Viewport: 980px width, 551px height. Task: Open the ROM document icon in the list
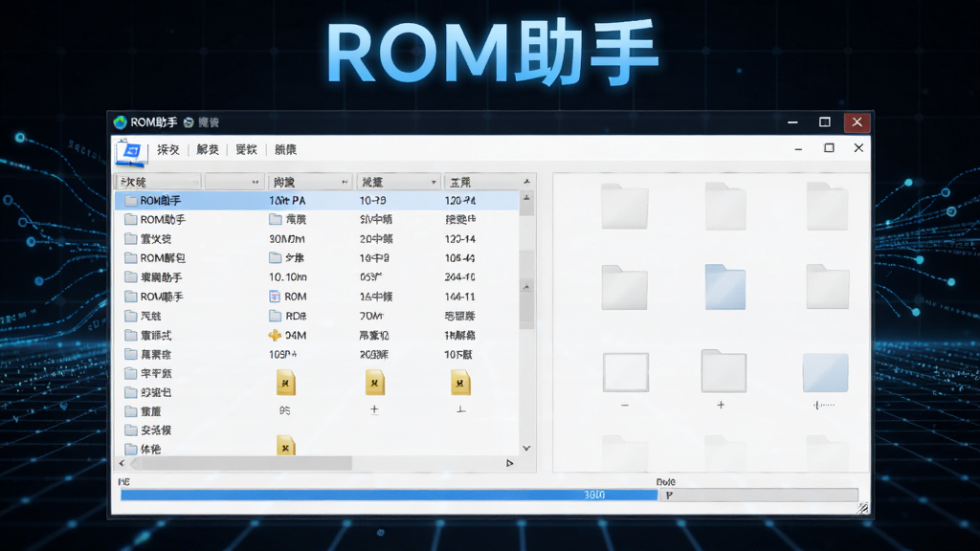[x=275, y=297]
